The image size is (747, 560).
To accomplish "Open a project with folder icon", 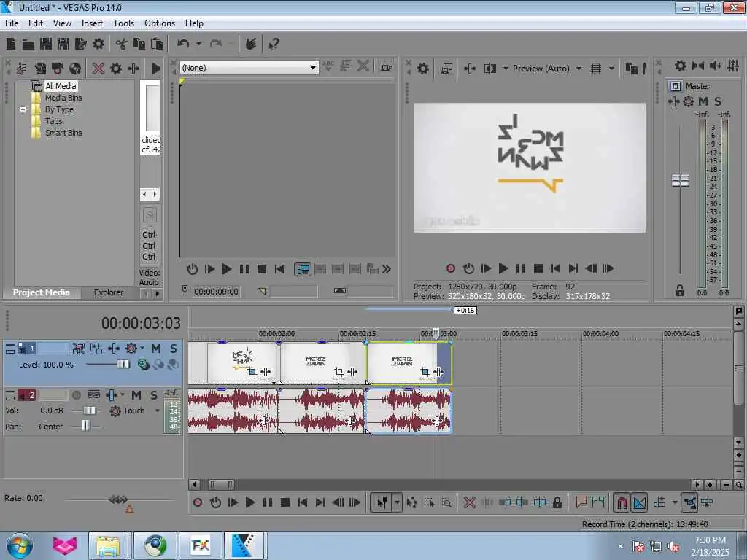I will point(28,44).
